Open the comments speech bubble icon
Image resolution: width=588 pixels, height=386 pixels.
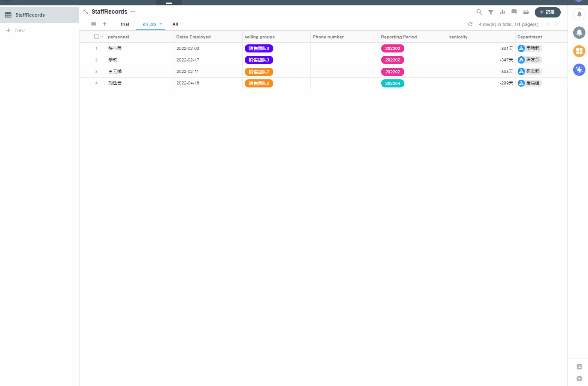click(514, 12)
